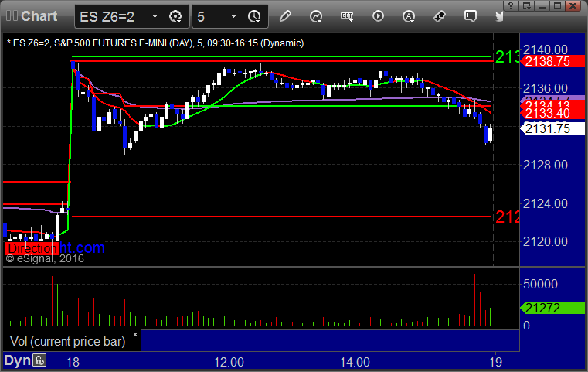Click the eSignal 2016 copyright text
The width and height of the screenshot is (588, 372).
pos(45,258)
